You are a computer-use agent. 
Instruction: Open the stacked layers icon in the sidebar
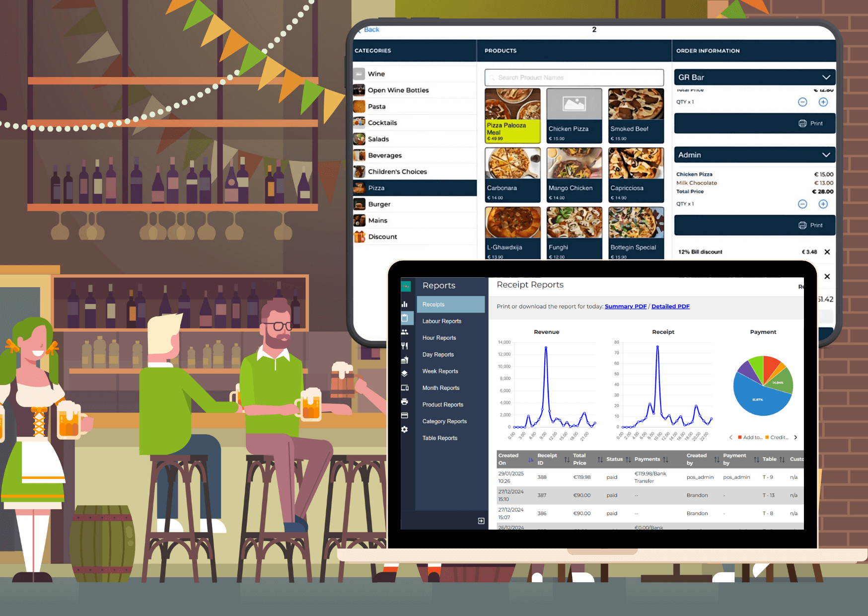405,374
